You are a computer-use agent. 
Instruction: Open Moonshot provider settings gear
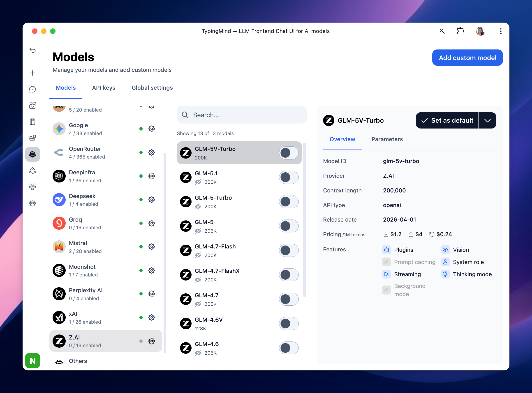coord(152,271)
